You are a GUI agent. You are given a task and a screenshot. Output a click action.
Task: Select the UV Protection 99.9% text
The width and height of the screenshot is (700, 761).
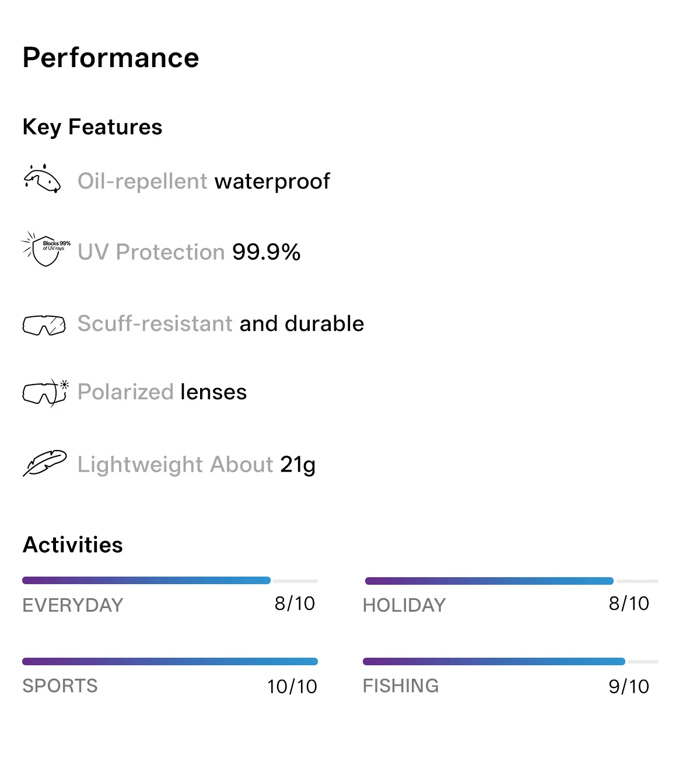tap(189, 252)
